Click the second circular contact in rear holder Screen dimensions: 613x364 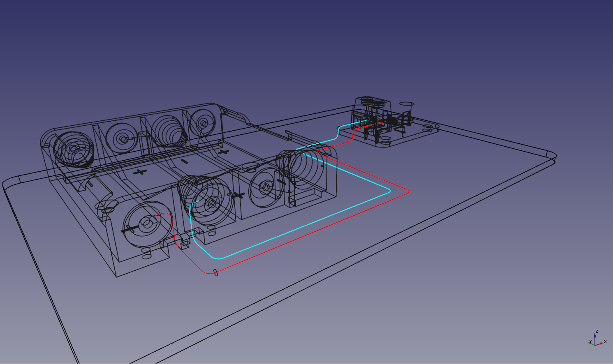pyautogui.click(x=123, y=139)
